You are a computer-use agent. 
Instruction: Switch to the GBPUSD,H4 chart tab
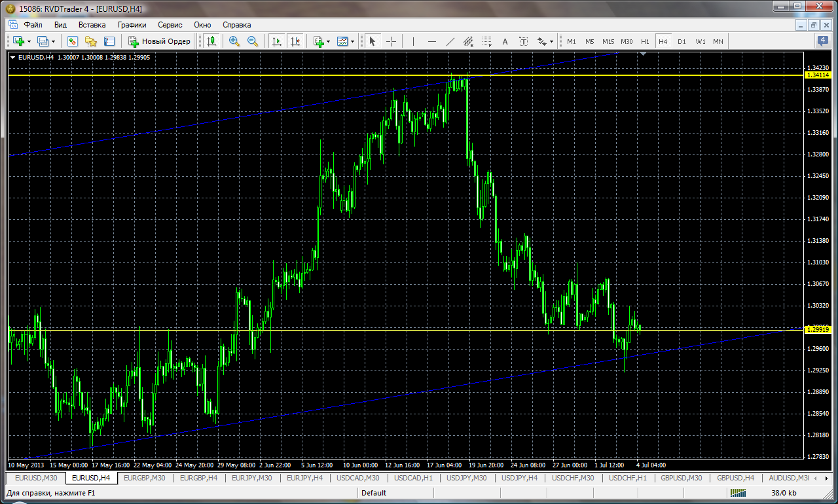(735, 478)
